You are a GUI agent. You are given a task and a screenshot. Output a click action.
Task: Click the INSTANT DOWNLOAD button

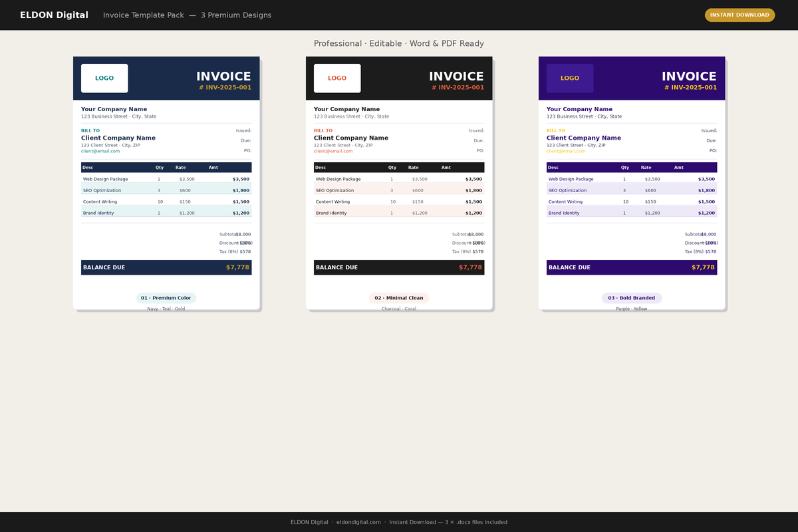click(x=739, y=15)
